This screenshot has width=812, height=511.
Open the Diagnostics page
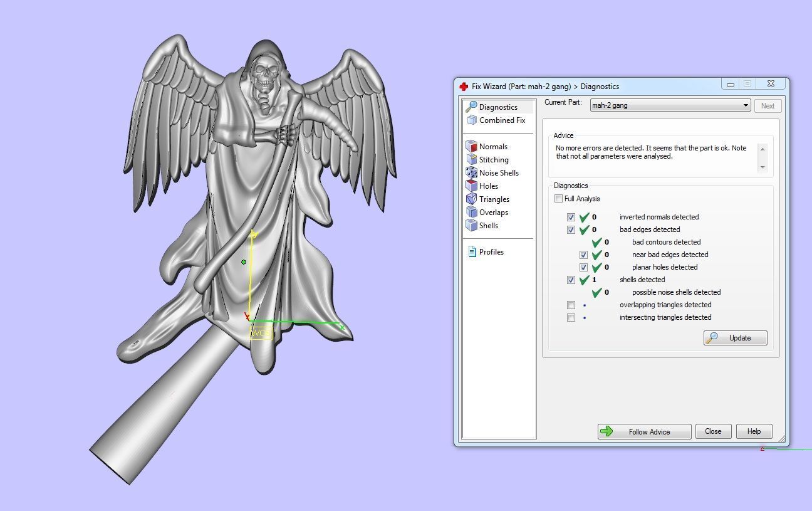pyautogui.click(x=498, y=107)
